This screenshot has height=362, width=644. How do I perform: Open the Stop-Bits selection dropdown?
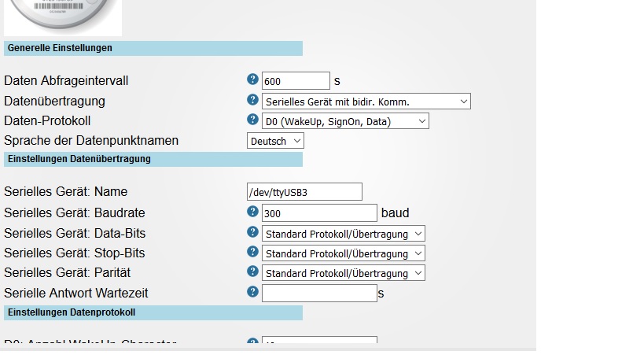(x=343, y=253)
